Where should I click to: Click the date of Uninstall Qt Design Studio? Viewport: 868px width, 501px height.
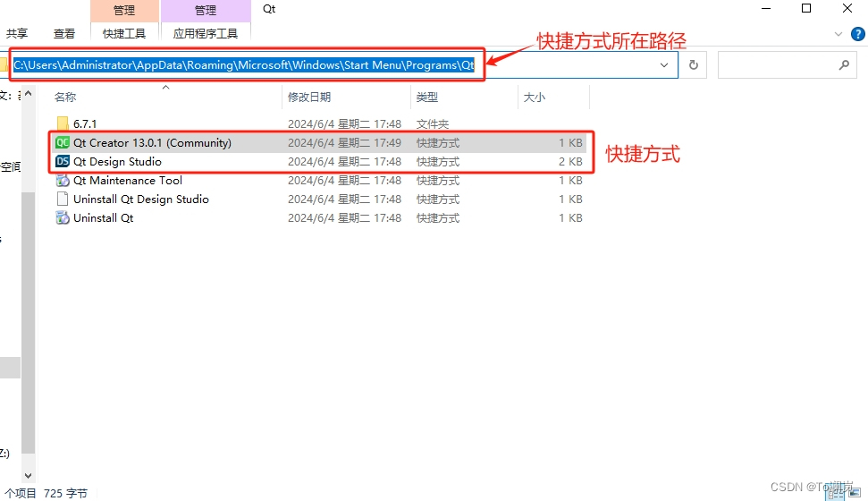(344, 199)
